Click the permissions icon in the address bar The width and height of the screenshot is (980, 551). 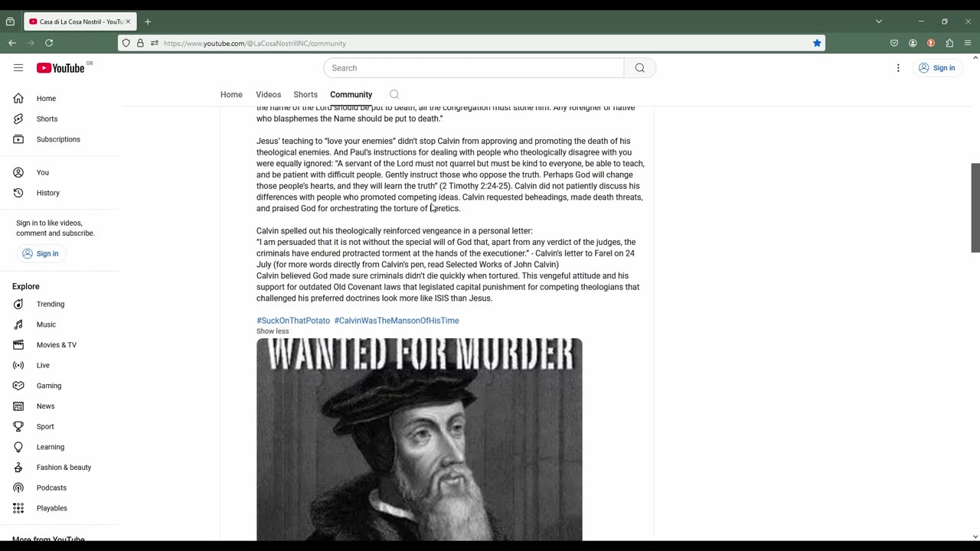[x=154, y=43]
